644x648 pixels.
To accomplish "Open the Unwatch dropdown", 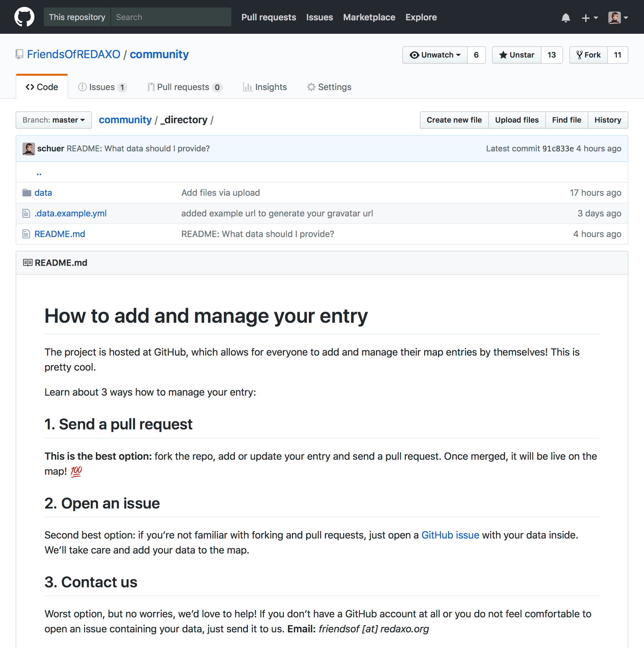I will point(435,55).
